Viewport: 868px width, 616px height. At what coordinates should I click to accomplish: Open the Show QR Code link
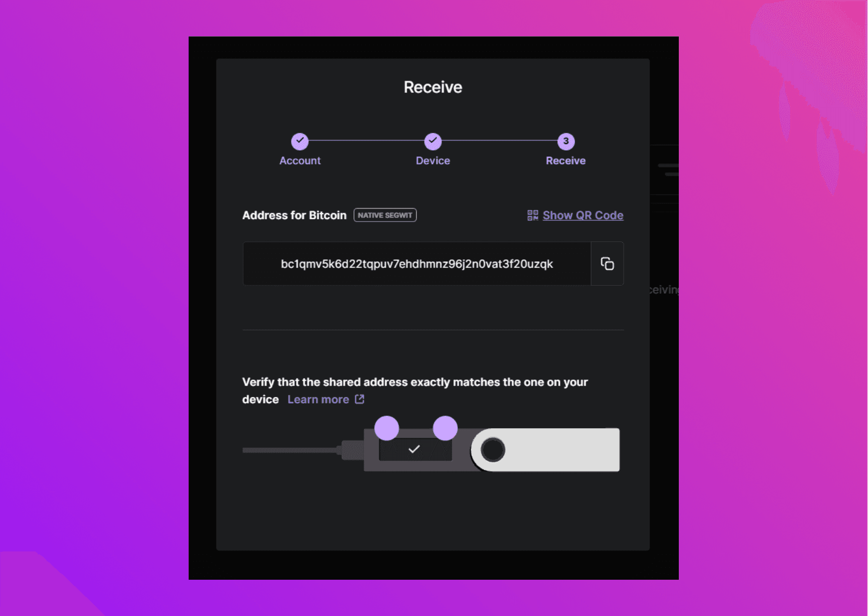pos(583,215)
